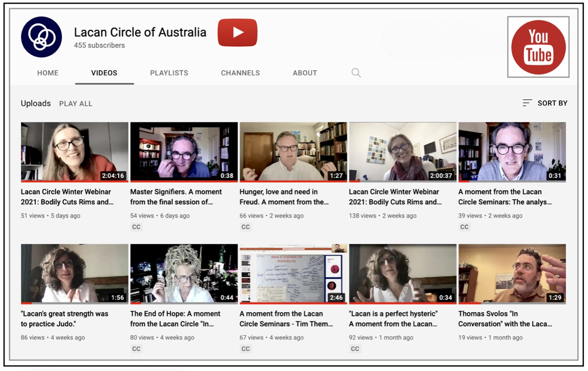Open the CHANNELS tab
The height and width of the screenshot is (371, 588).
[240, 73]
